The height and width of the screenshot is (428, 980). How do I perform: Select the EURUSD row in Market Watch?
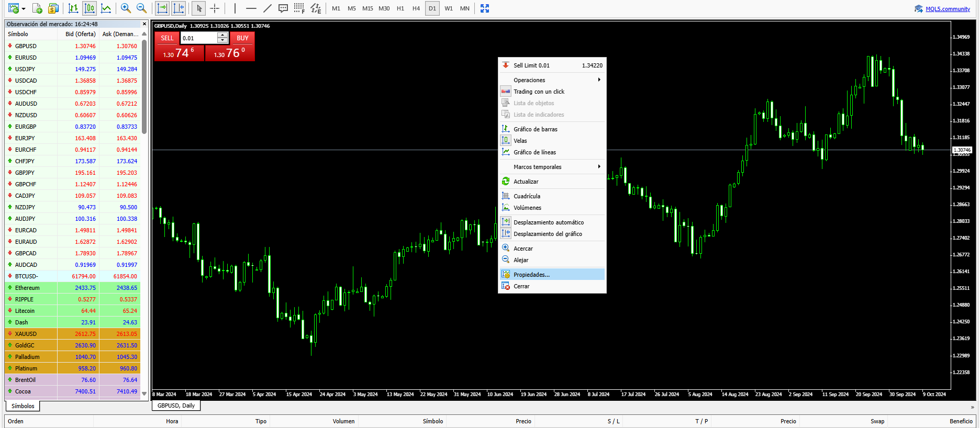coord(73,58)
